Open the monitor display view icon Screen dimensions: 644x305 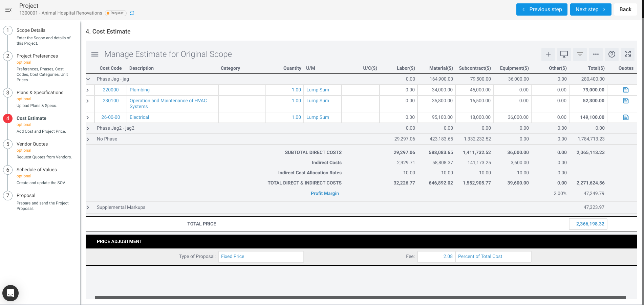pos(564,54)
